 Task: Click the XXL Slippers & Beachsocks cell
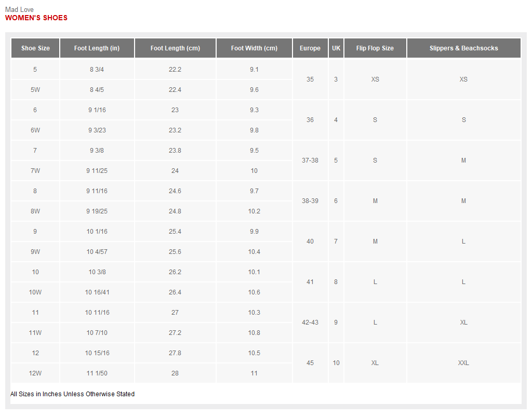pyautogui.click(x=463, y=363)
